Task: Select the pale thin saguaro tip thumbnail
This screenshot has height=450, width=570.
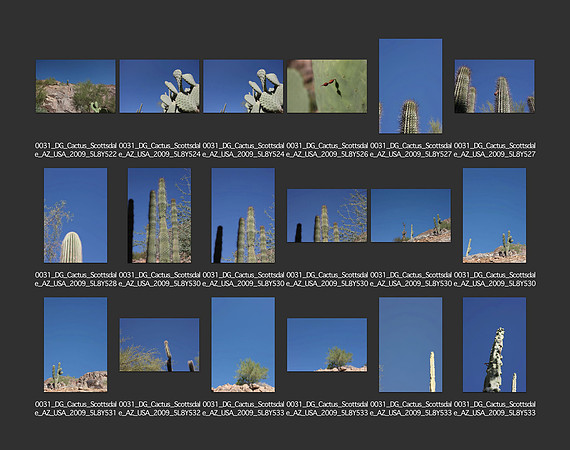Action: click(410, 345)
